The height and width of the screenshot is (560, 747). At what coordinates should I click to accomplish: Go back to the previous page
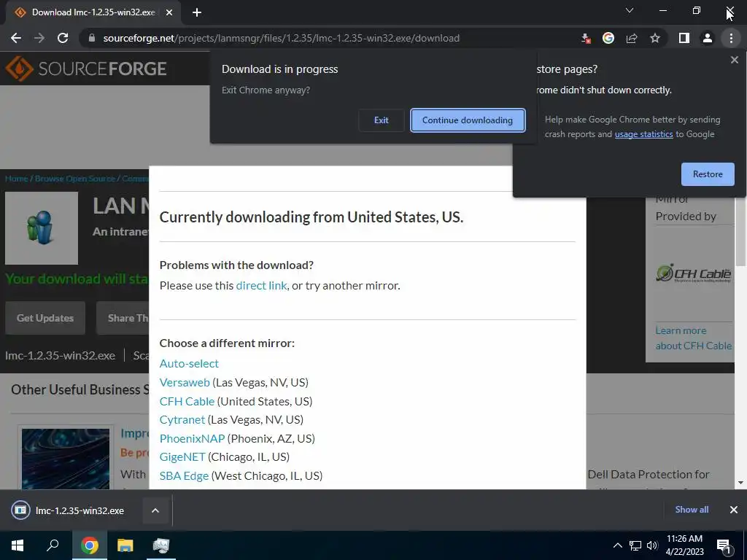(x=16, y=38)
